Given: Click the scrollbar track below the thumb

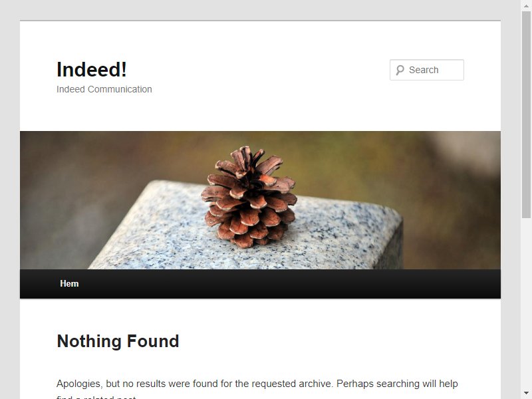Looking at the screenshot, I should [x=526, y=302].
